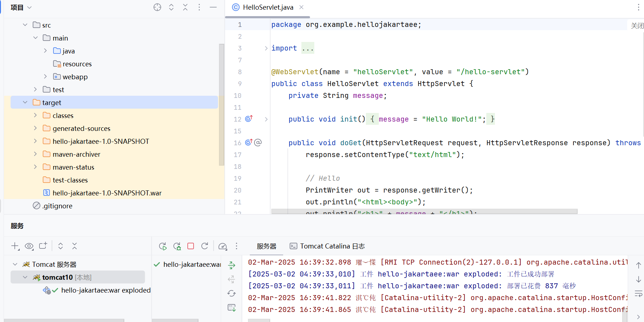The image size is (644, 322).
Task: Collapse the tomcat10 node
Action: coord(25,277)
